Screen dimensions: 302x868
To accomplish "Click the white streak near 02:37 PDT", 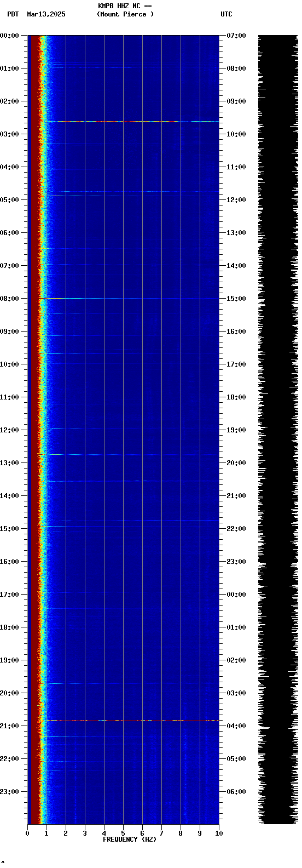I will pyautogui.click(x=133, y=121).
